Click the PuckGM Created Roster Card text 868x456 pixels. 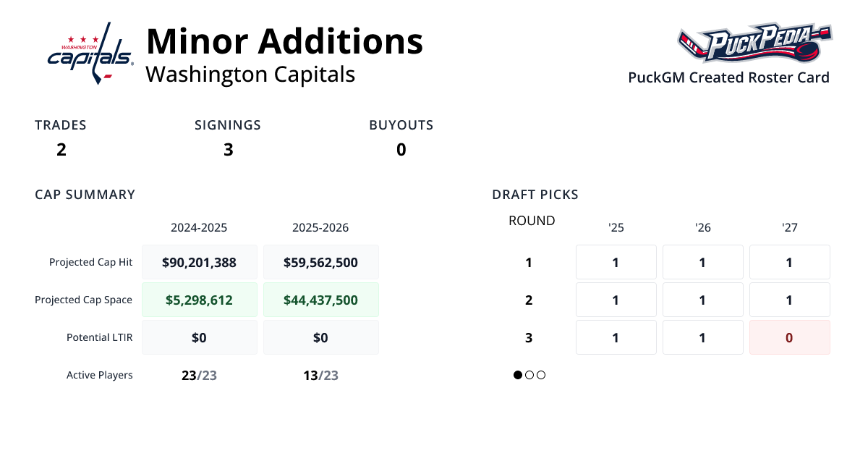click(x=728, y=77)
